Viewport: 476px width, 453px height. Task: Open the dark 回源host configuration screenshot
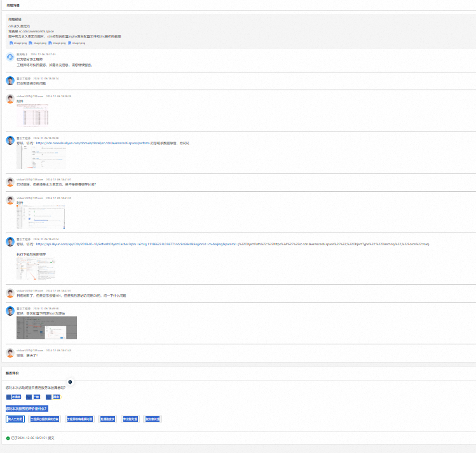pyautogui.click(x=47, y=328)
